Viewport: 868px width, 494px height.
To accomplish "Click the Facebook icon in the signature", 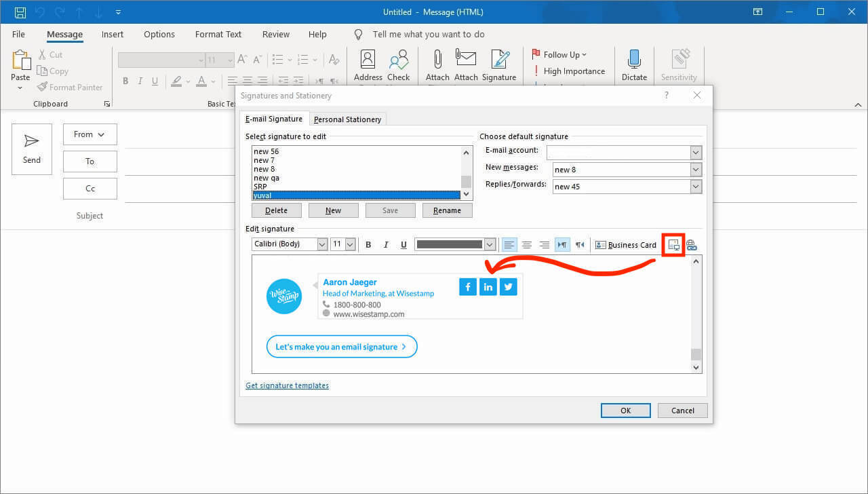I will (468, 287).
